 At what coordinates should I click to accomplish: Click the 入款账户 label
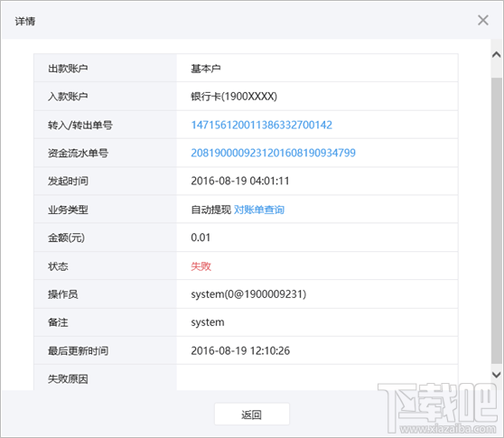coord(68,97)
